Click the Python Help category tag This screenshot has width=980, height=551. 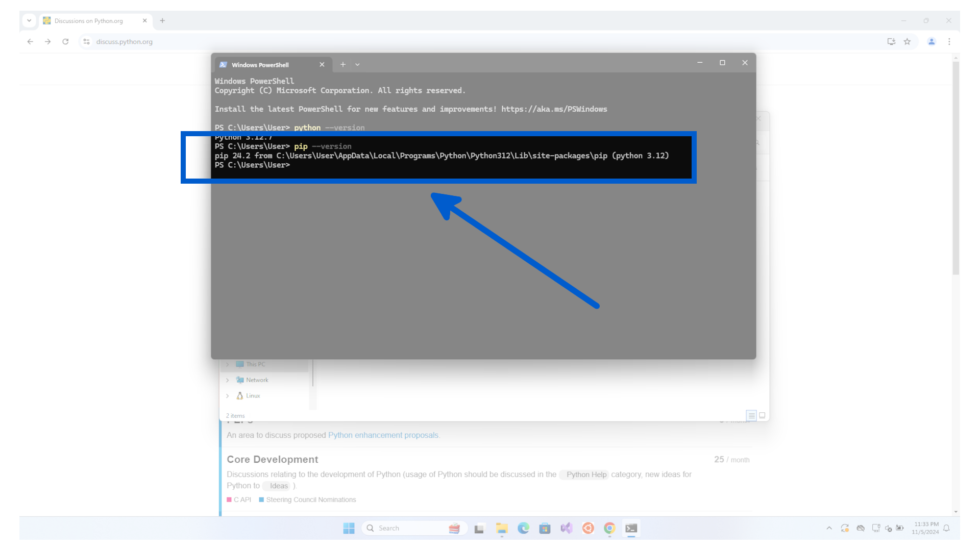[584, 474]
